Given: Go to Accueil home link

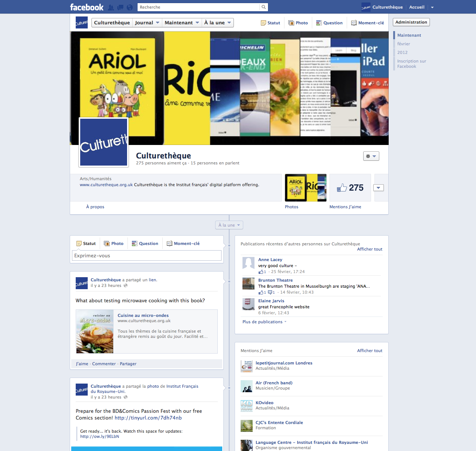Looking at the screenshot, I should click(x=417, y=7).
